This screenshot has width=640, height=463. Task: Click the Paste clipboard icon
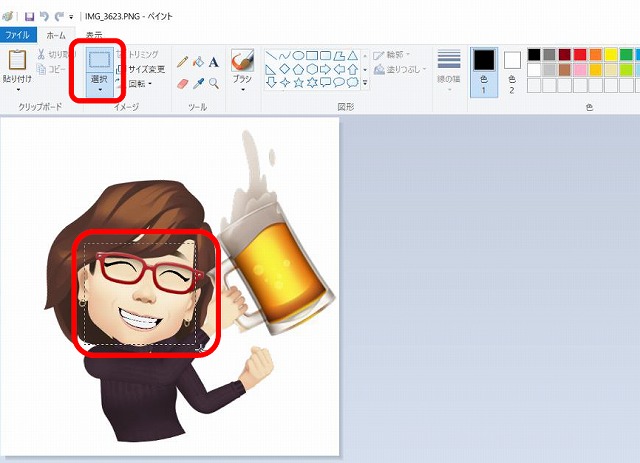pyautogui.click(x=17, y=60)
